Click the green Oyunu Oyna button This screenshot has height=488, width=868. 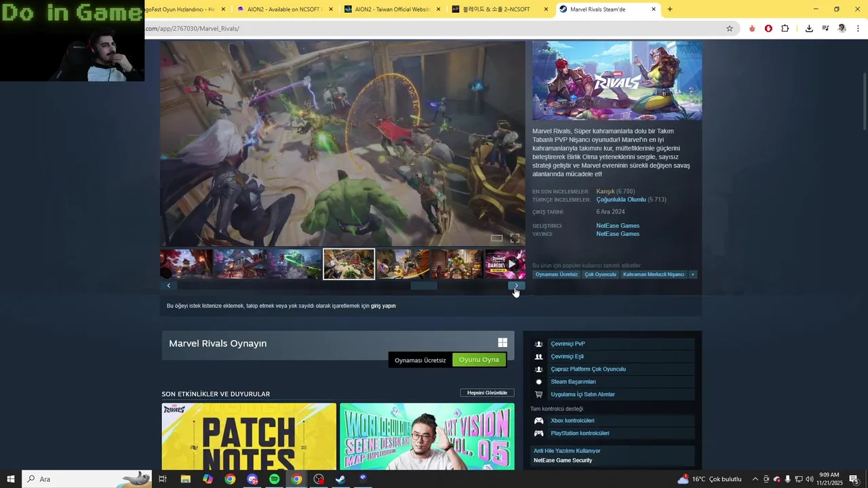click(479, 360)
